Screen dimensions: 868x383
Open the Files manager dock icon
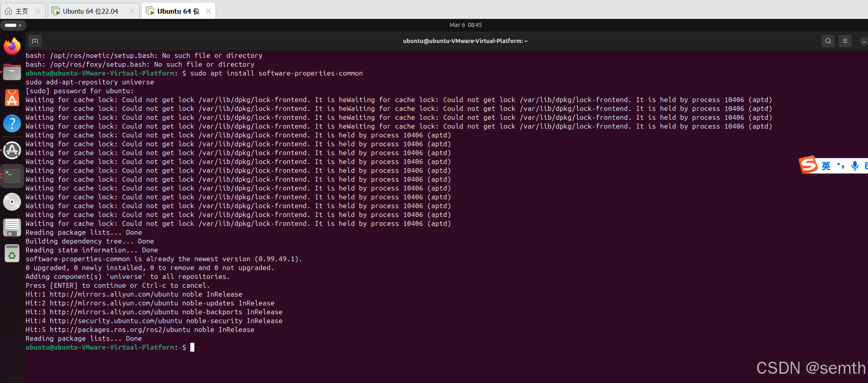pos(12,72)
